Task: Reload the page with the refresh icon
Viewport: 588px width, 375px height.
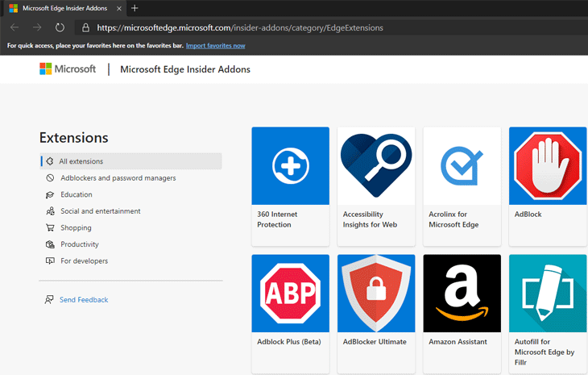Action: pos(60,27)
